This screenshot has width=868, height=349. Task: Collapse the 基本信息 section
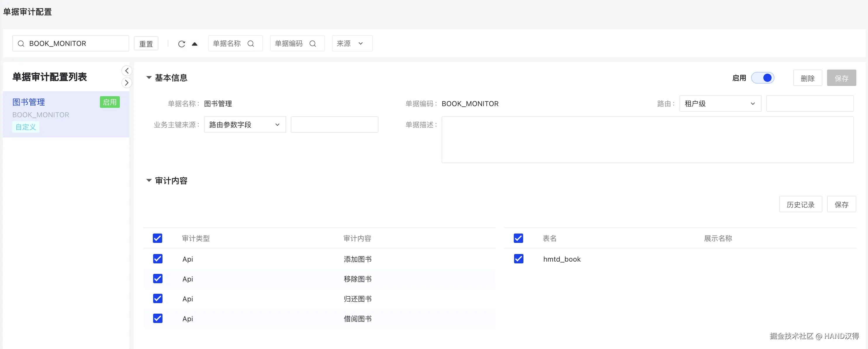tap(148, 77)
